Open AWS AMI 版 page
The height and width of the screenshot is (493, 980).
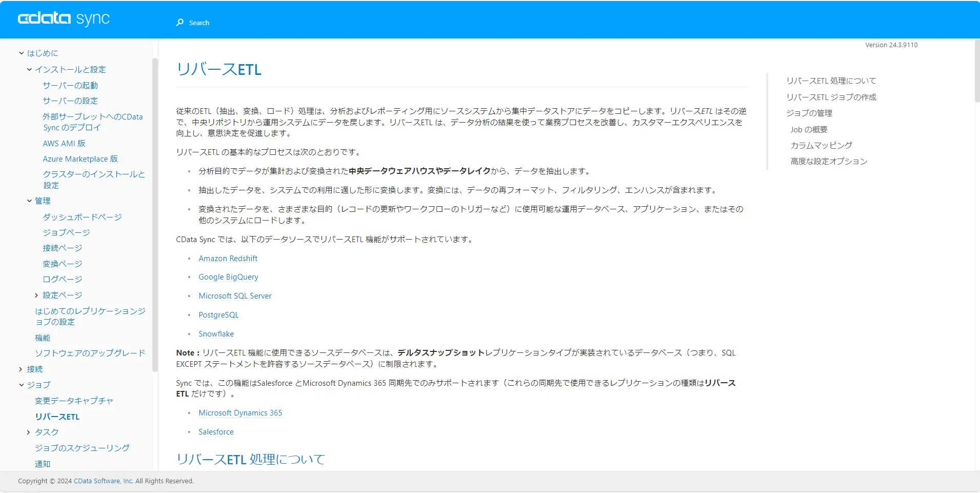pos(64,143)
